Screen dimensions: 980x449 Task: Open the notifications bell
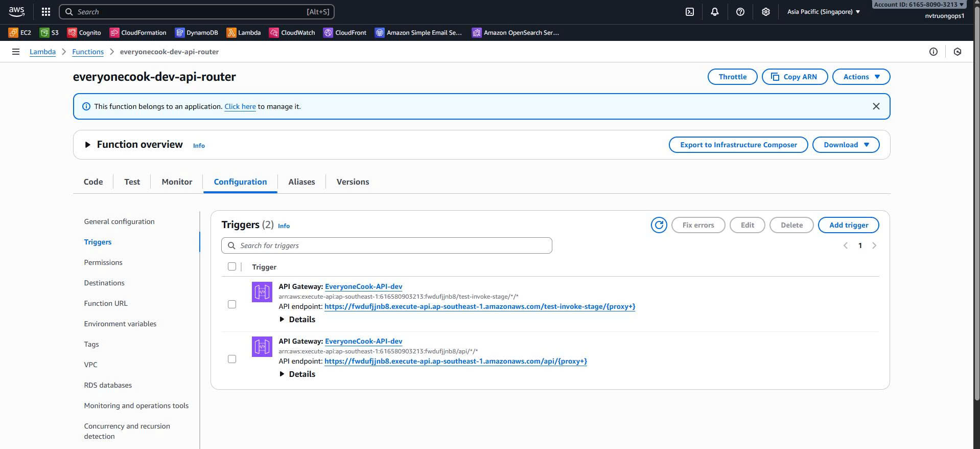coord(714,12)
